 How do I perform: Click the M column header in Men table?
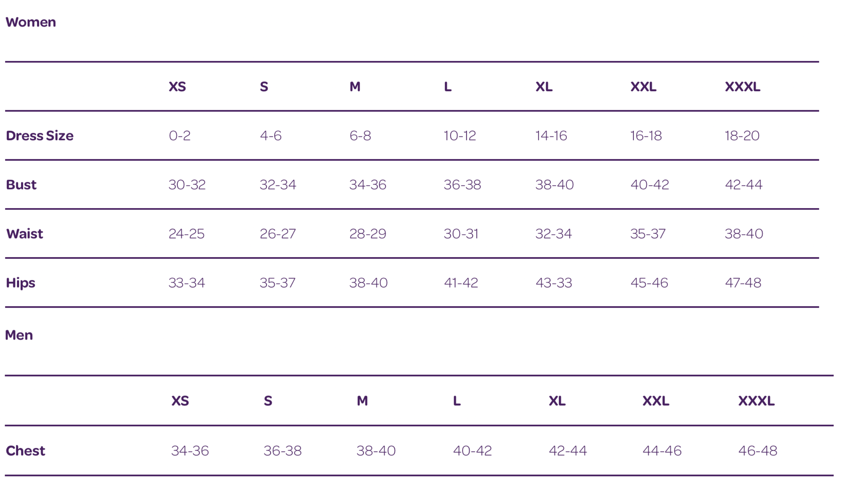coord(362,401)
